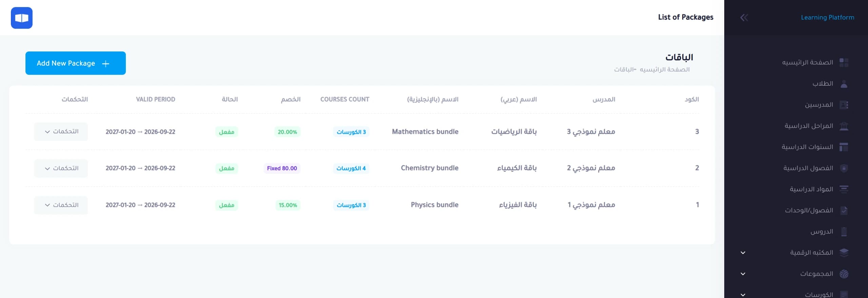
Task: Click 3 الكورسات badge for Mathematics bundle
Action: pos(351,132)
